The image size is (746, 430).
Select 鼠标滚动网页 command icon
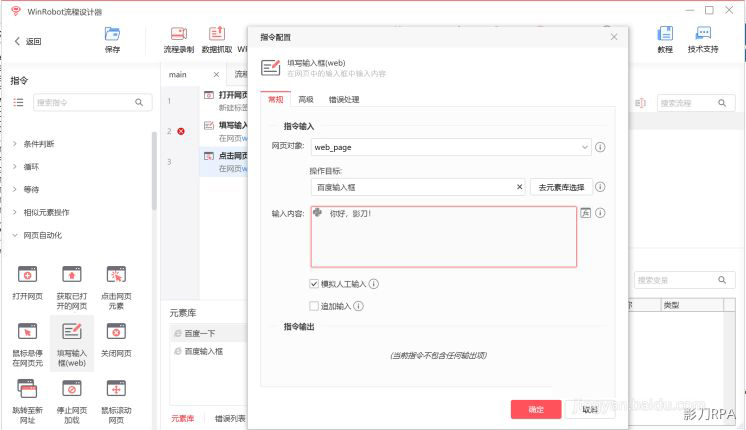(116, 389)
